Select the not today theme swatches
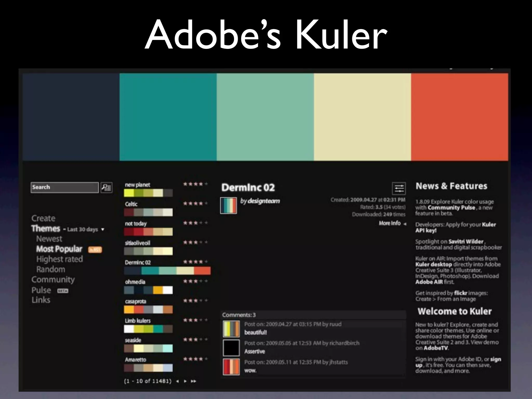The width and height of the screenshot is (532, 399). pos(148,232)
